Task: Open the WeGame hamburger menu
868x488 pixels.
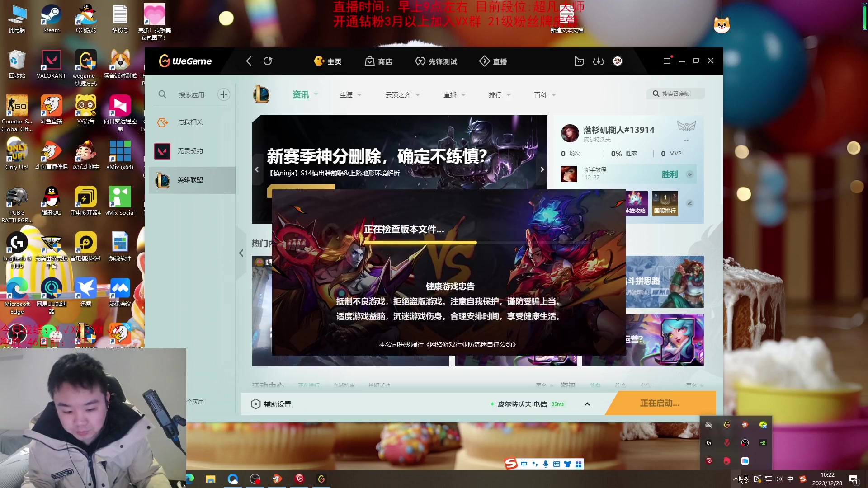Action: click(667, 61)
